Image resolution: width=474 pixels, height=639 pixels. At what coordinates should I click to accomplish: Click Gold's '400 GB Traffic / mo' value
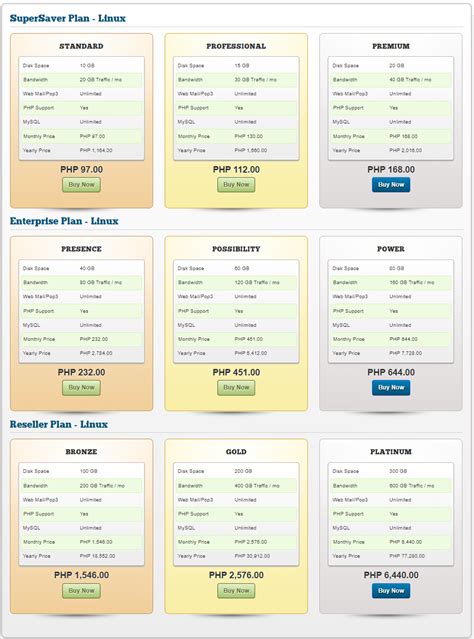coord(257,486)
